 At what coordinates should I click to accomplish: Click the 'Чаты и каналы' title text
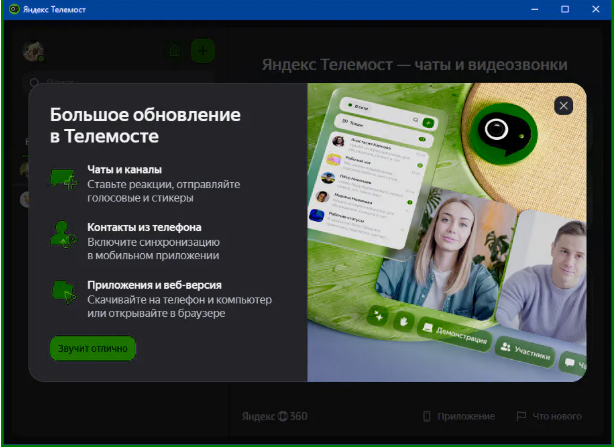tap(124, 169)
